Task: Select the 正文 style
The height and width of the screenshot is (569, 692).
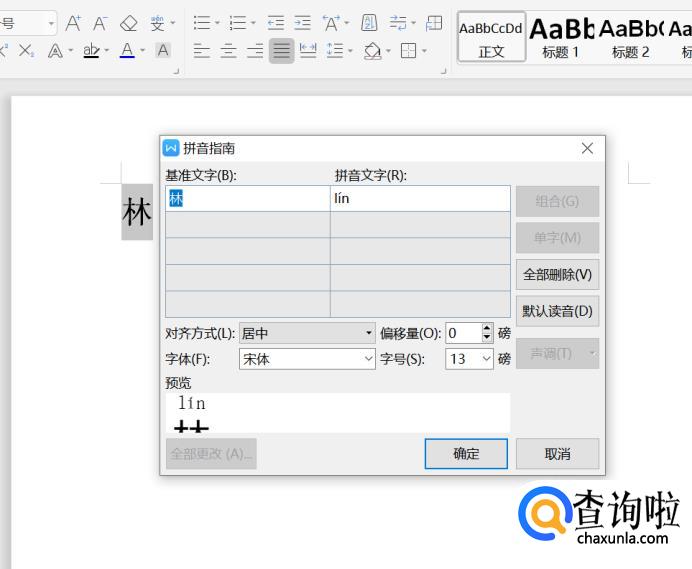Action: point(491,38)
